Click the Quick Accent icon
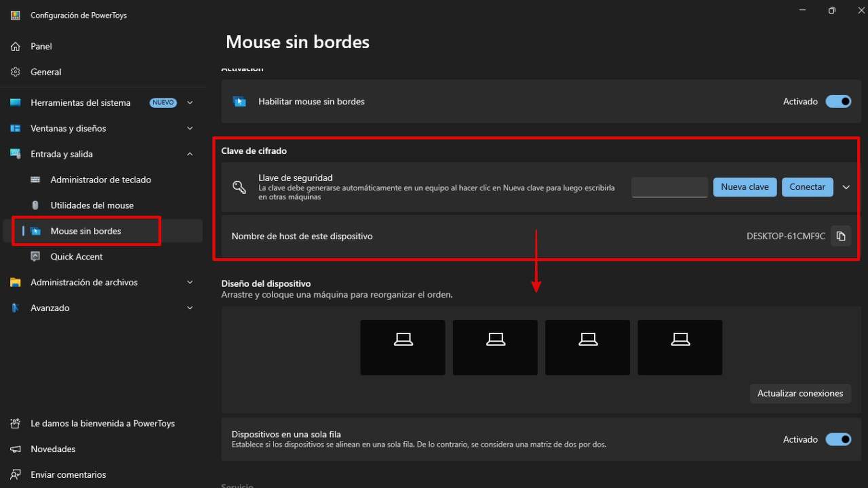Image resolution: width=868 pixels, height=488 pixels. 35,257
